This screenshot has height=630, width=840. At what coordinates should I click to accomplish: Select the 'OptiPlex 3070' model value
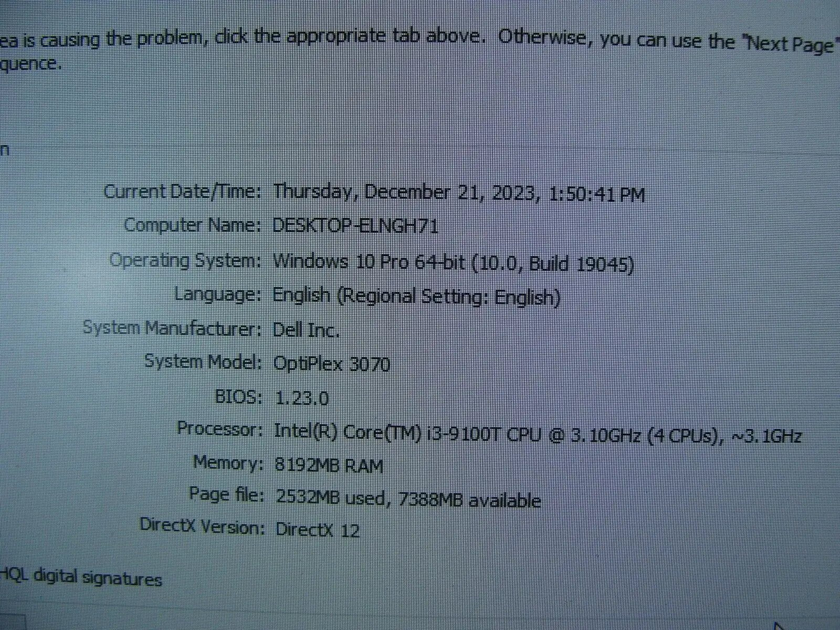tap(332, 364)
